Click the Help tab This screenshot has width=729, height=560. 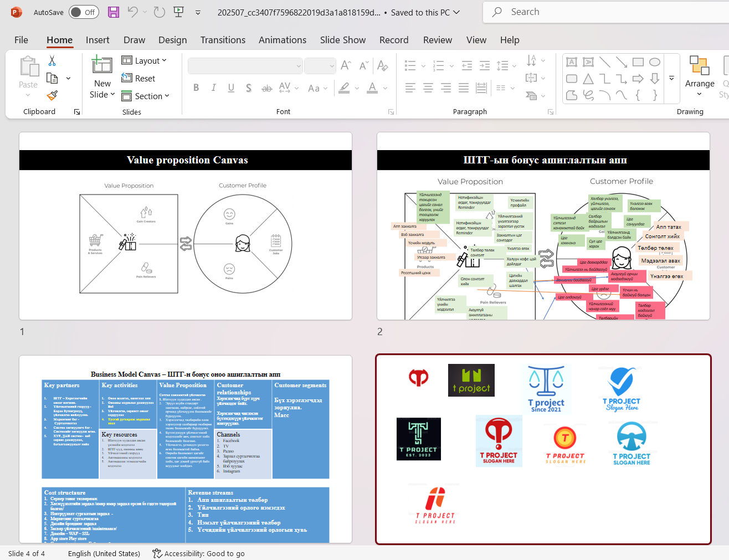coord(510,40)
